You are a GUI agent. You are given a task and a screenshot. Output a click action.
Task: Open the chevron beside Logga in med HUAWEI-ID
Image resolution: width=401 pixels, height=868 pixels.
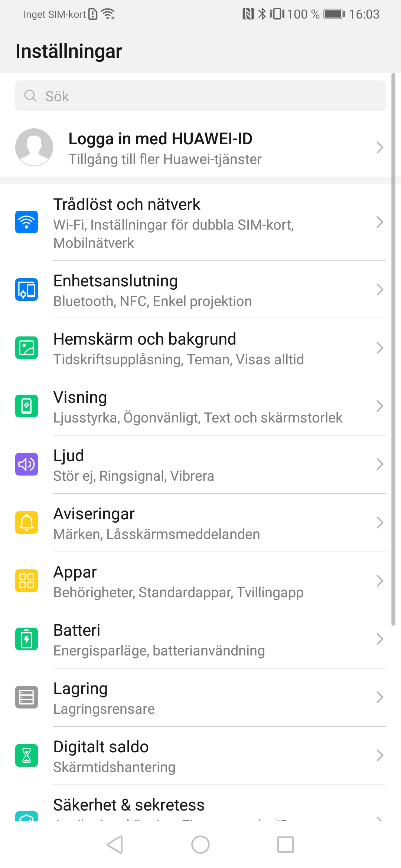pyautogui.click(x=379, y=148)
